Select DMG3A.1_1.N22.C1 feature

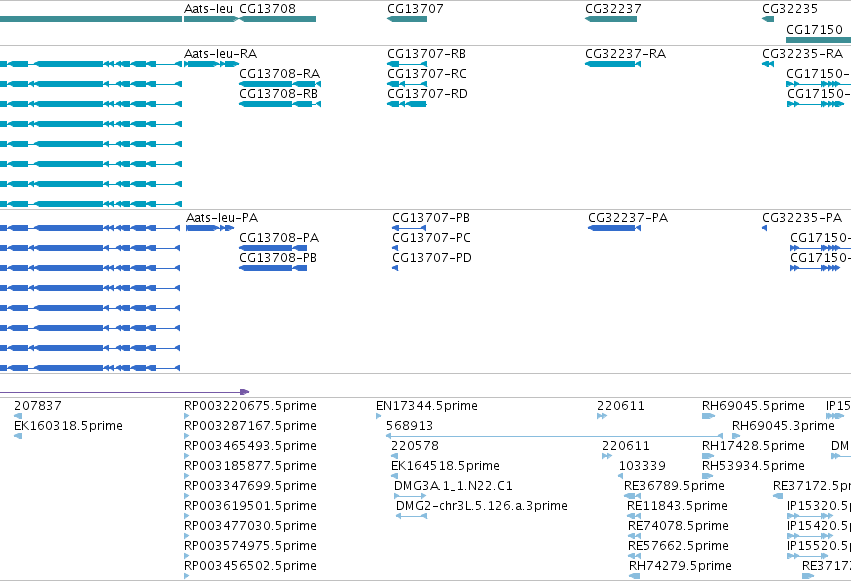[410, 496]
